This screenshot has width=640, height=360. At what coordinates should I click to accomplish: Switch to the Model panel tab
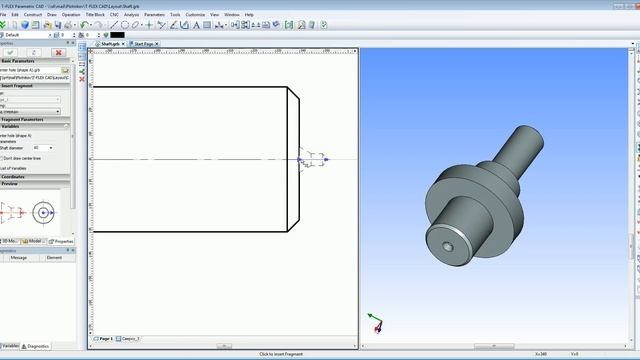click(34, 242)
